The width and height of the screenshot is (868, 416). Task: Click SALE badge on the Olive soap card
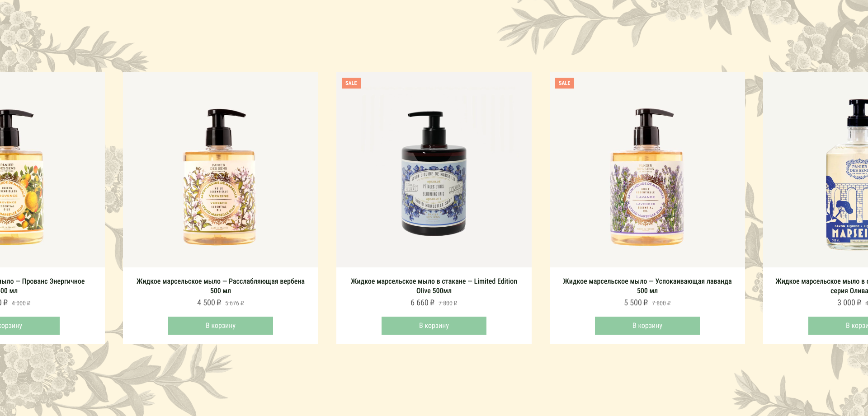coord(351,83)
